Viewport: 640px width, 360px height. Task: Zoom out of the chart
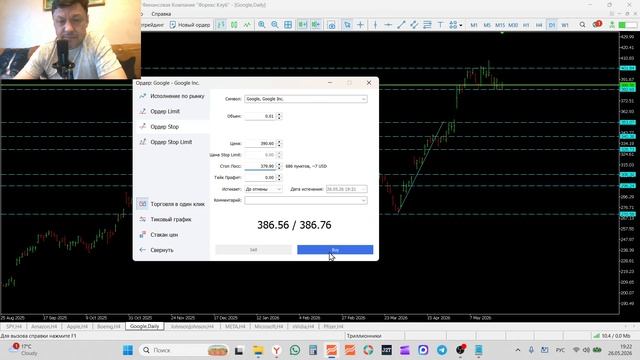(275, 25)
